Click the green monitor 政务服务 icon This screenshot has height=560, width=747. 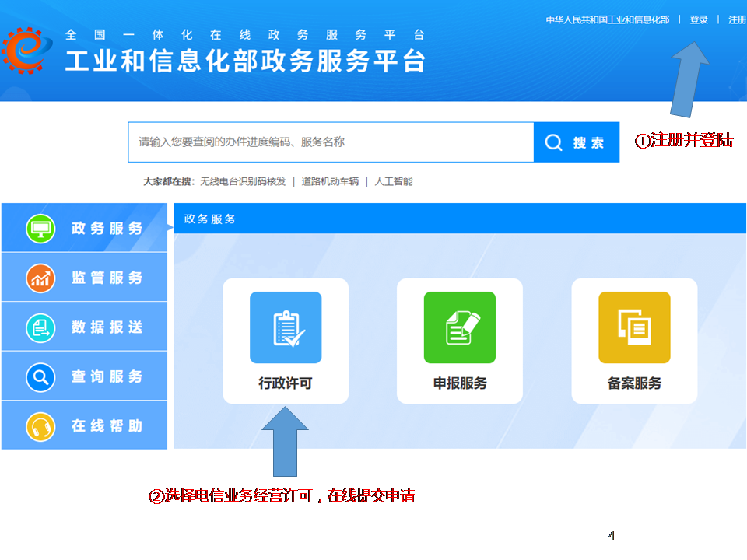pos(40,229)
